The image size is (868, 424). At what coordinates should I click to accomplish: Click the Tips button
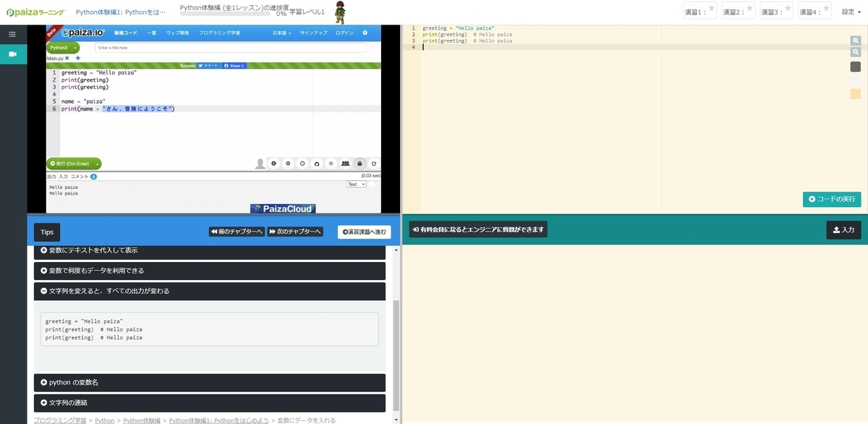point(47,232)
